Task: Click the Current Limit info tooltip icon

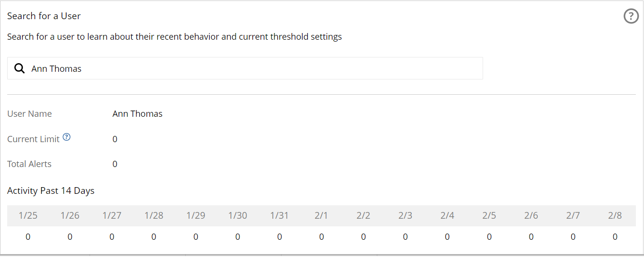Action: coord(67,138)
